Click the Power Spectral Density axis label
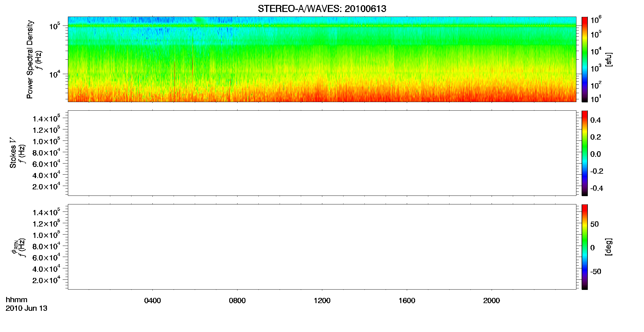The height and width of the screenshot is (332, 644). click(x=30, y=59)
